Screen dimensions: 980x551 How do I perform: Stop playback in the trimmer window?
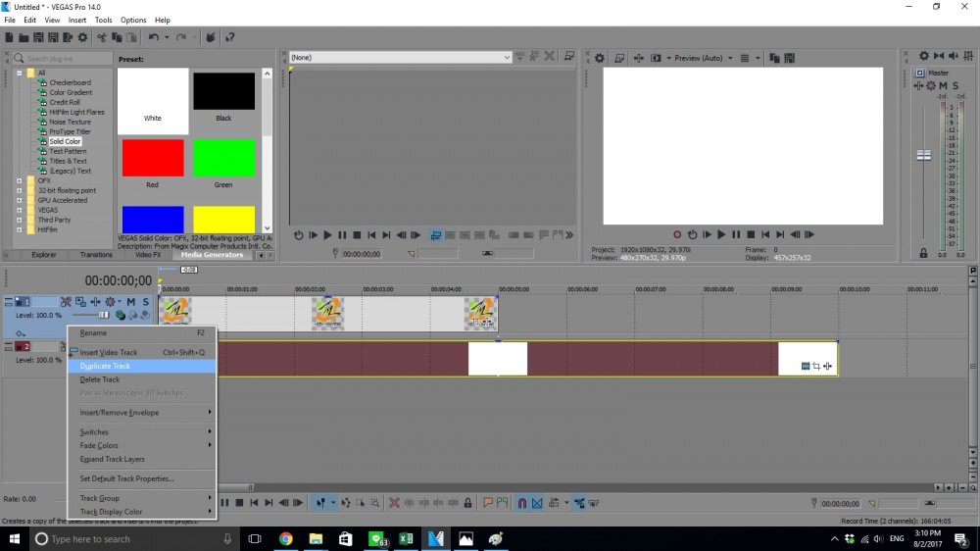coord(357,235)
